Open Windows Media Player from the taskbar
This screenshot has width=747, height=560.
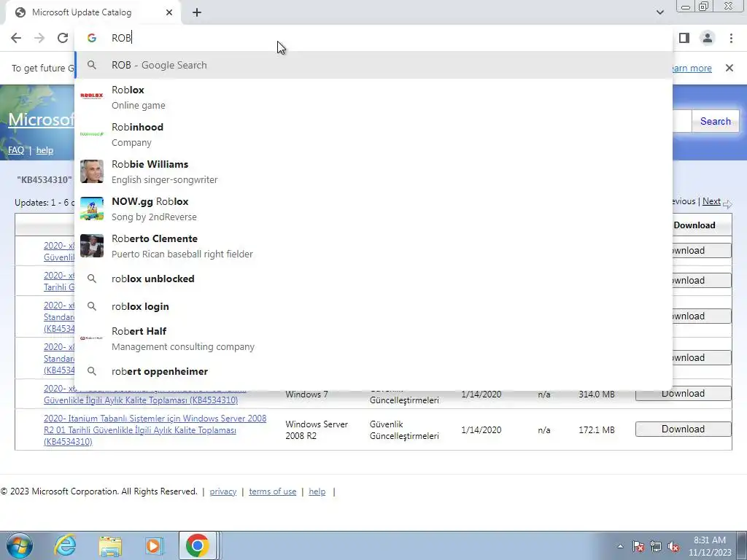pyautogui.click(x=154, y=546)
